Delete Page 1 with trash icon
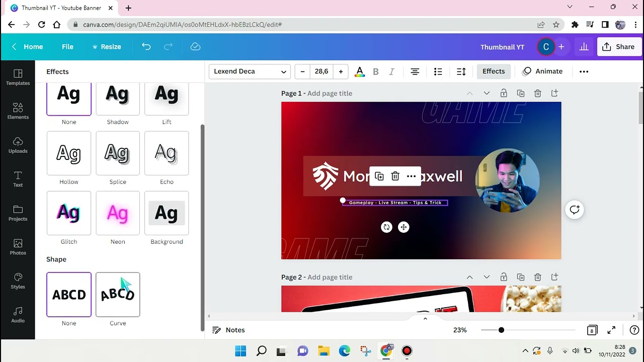This screenshot has width=644, height=362. click(537, 93)
